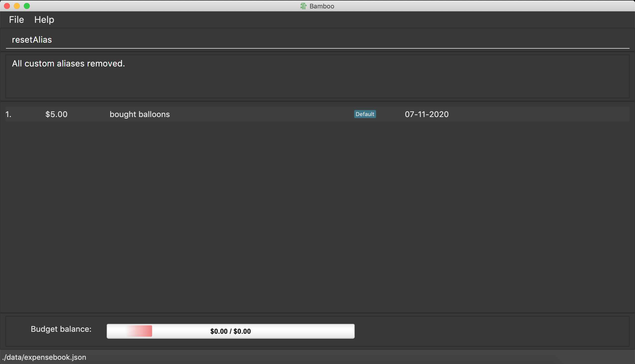635x364 pixels.
Task: Select the "bought balloons" expense description
Action: pyautogui.click(x=140, y=114)
